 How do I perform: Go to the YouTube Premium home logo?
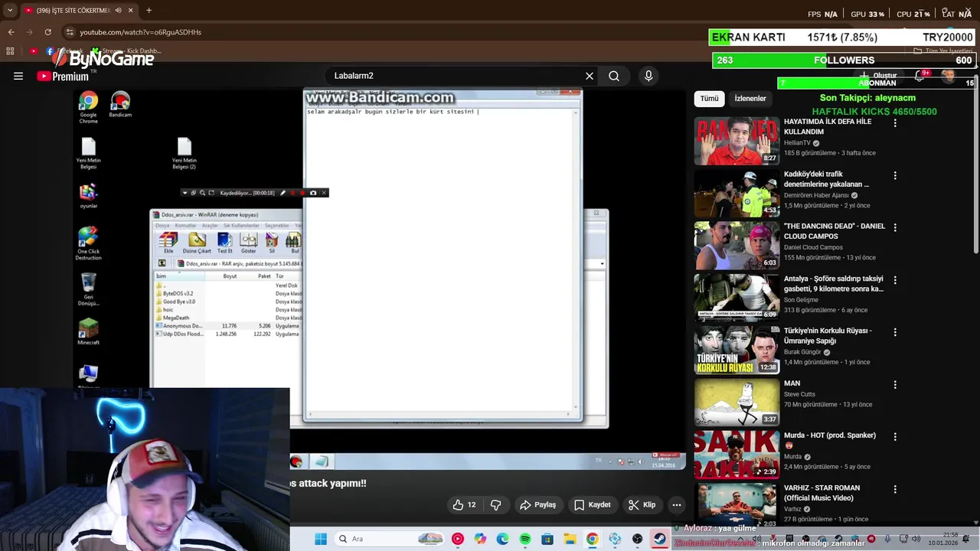[x=63, y=76]
